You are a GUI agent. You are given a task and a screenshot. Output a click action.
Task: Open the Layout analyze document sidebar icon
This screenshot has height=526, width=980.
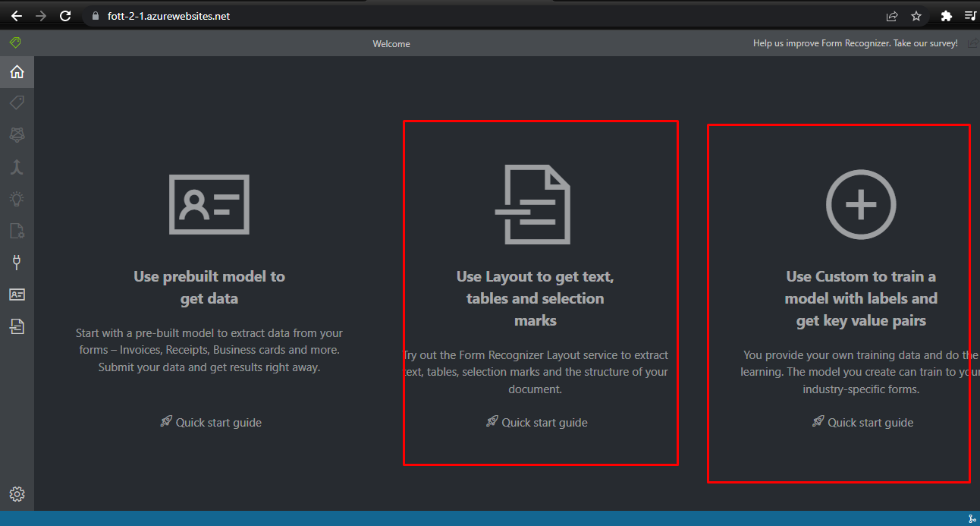pyautogui.click(x=17, y=326)
